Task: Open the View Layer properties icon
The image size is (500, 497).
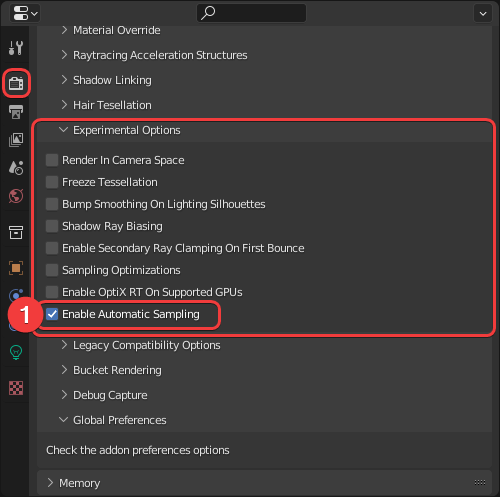Action: [16, 139]
